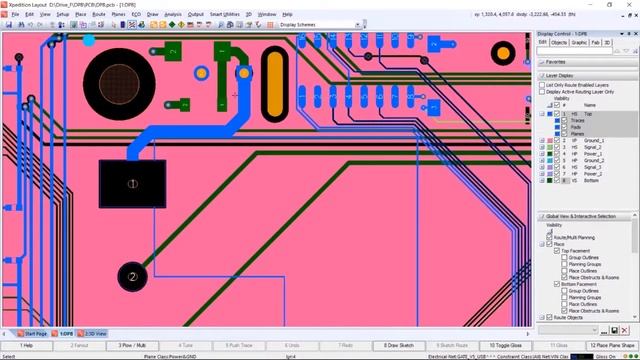Toggle Pads visibility under Top layer
640x360 pixels.
(x=564, y=127)
